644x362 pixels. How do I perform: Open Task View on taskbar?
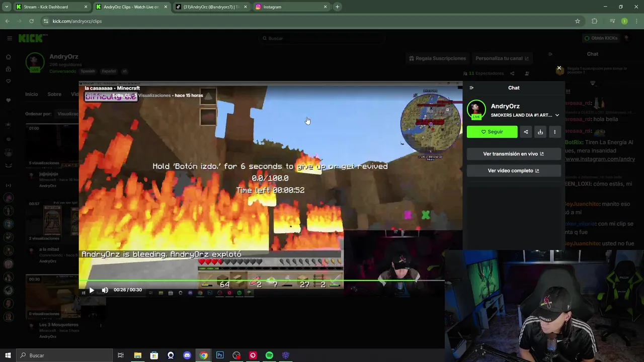(x=121, y=355)
